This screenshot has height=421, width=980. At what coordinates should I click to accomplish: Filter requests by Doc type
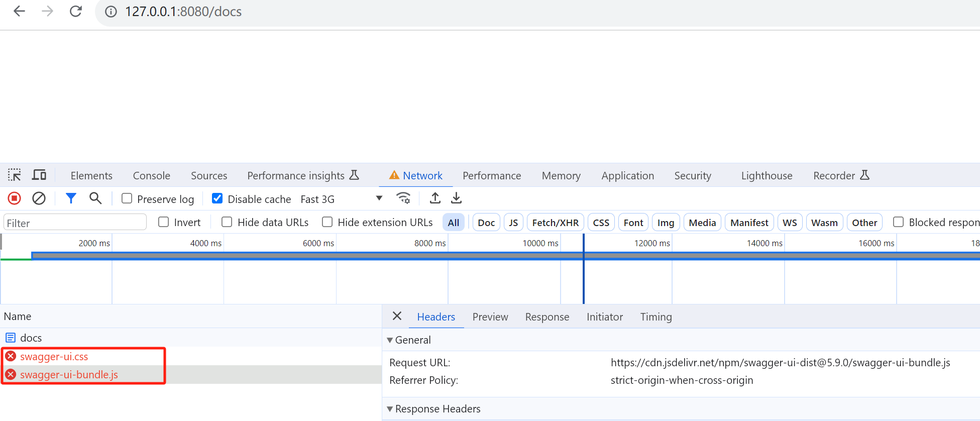(x=486, y=223)
